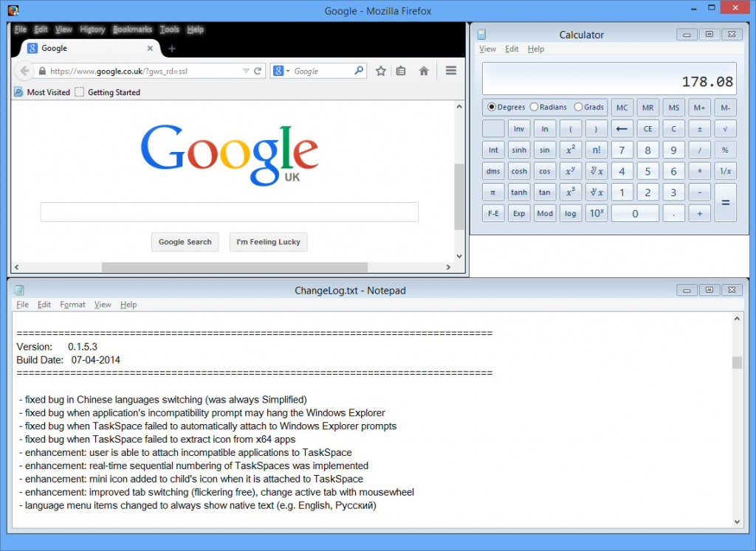756x551 pixels.
Task: Click the CE clear entry button
Action: (x=648, y=128)
